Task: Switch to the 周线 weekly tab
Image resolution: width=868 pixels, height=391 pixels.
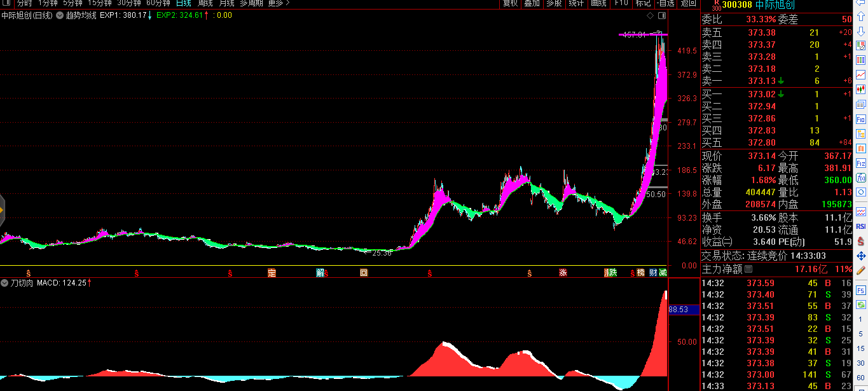Action: point(205,3)
